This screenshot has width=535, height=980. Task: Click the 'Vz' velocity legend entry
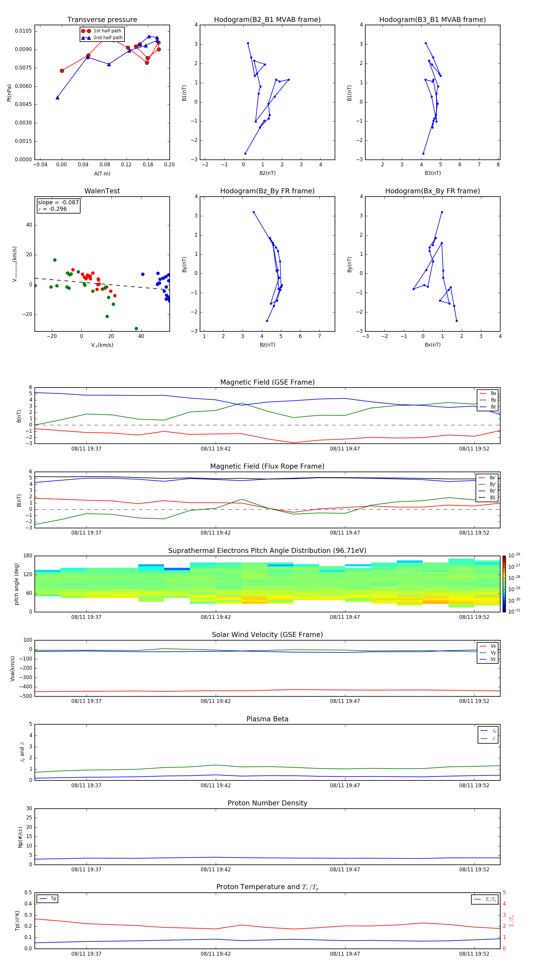pos(488,659)
